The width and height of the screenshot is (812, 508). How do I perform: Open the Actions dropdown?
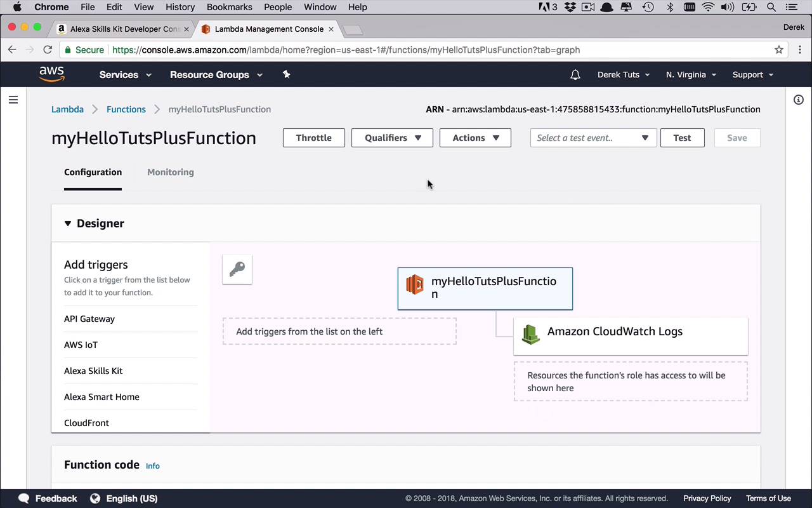(x=475, y=138)
